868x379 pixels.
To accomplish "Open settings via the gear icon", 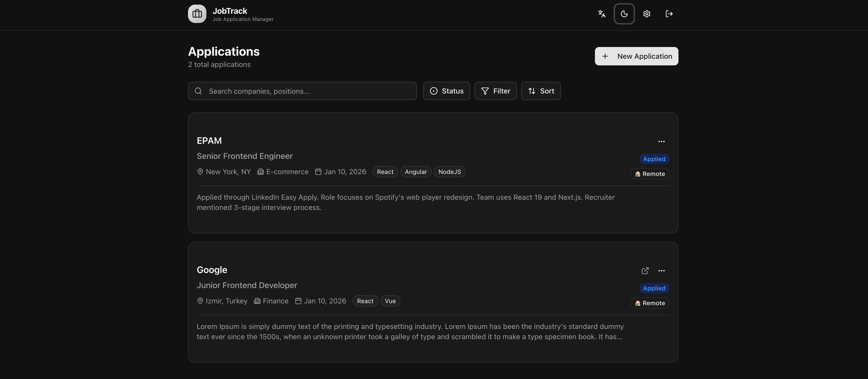I will [646, 14].
